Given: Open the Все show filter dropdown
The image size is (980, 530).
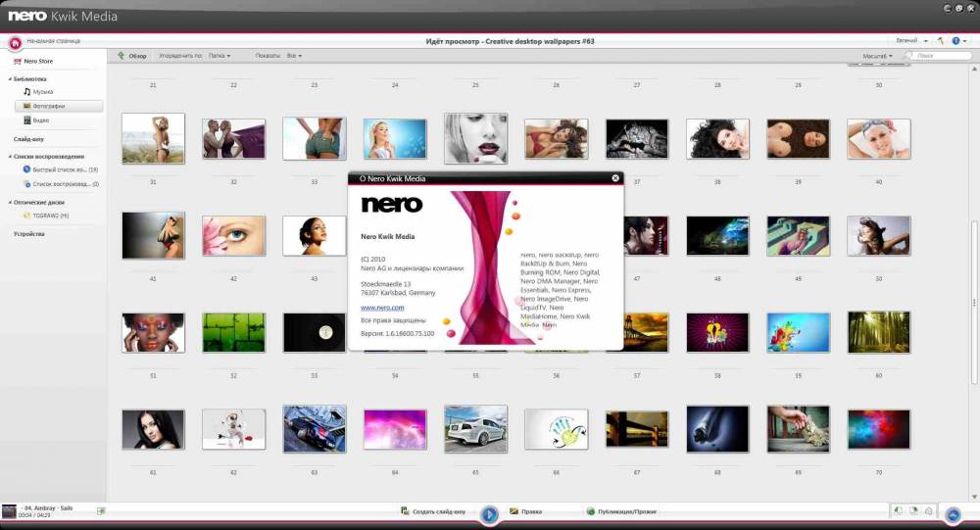Looking at the screenshot, I should pyautogui.click(x=294, y=56).
